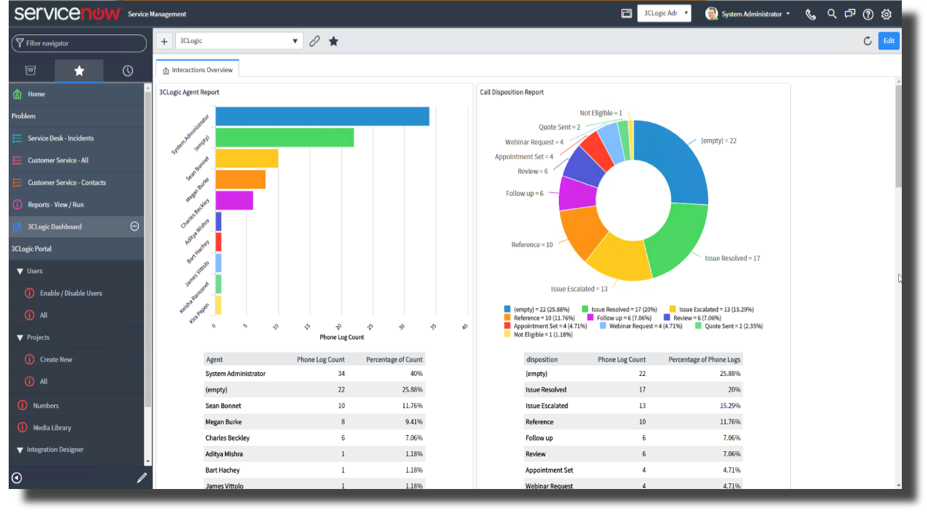Screen dimensions: 927x522
Task: Click green (empty) agent bar
Action: (284, 137)
